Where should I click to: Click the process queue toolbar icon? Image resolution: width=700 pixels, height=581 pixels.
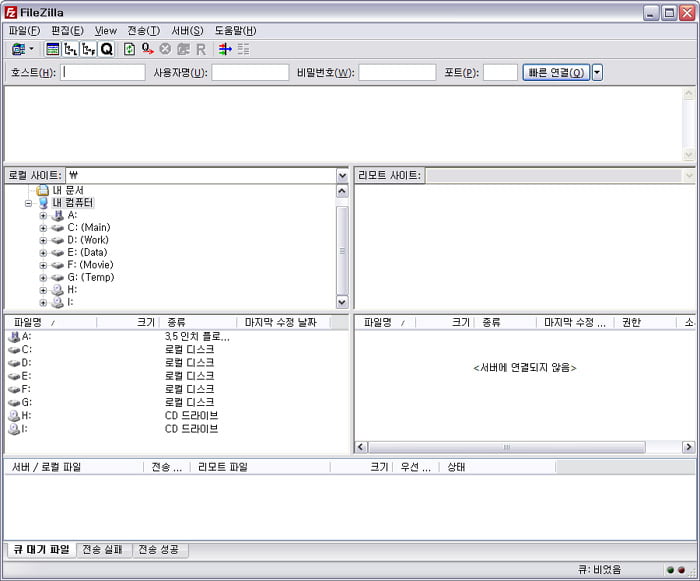(x=147, y=49)
